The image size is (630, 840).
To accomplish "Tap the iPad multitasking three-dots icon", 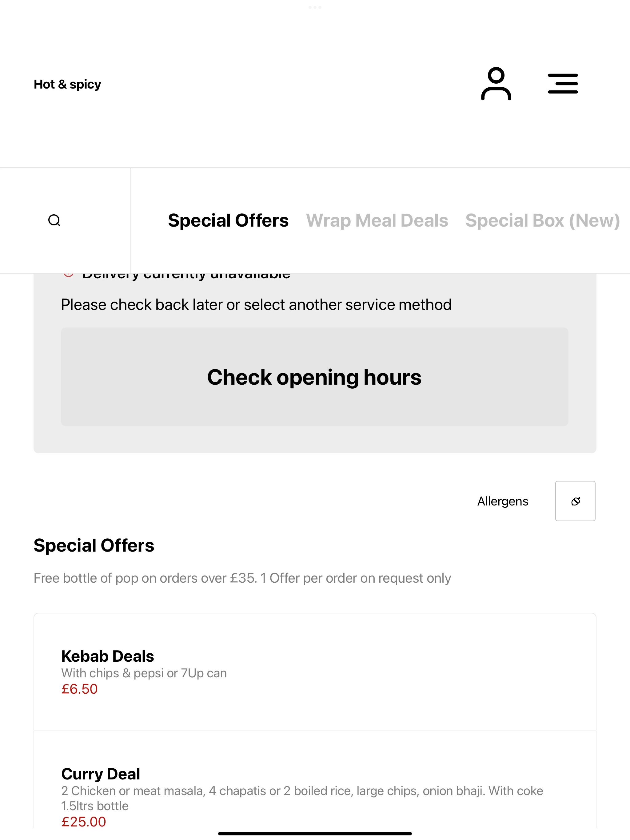I will [x=315, y=7].
